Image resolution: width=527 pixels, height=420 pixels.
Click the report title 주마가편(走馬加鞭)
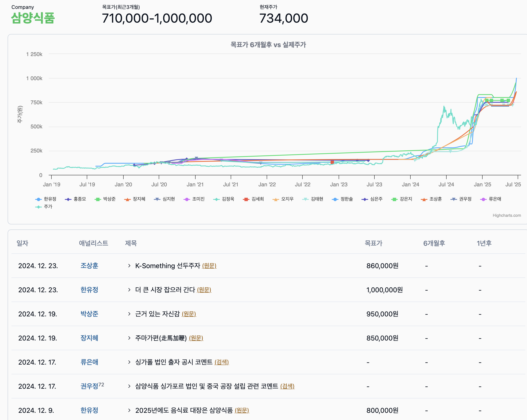(x=161, y=338)
